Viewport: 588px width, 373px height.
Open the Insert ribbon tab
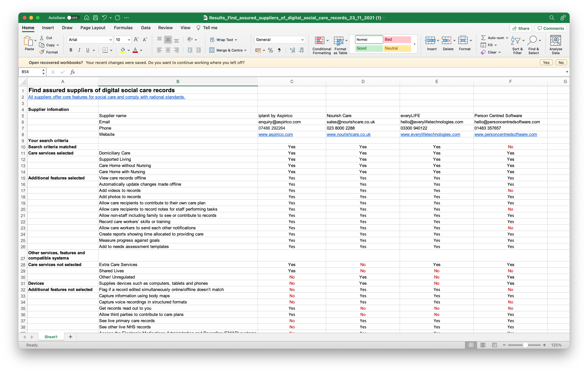pyautogui.click(x=48, y=28)
